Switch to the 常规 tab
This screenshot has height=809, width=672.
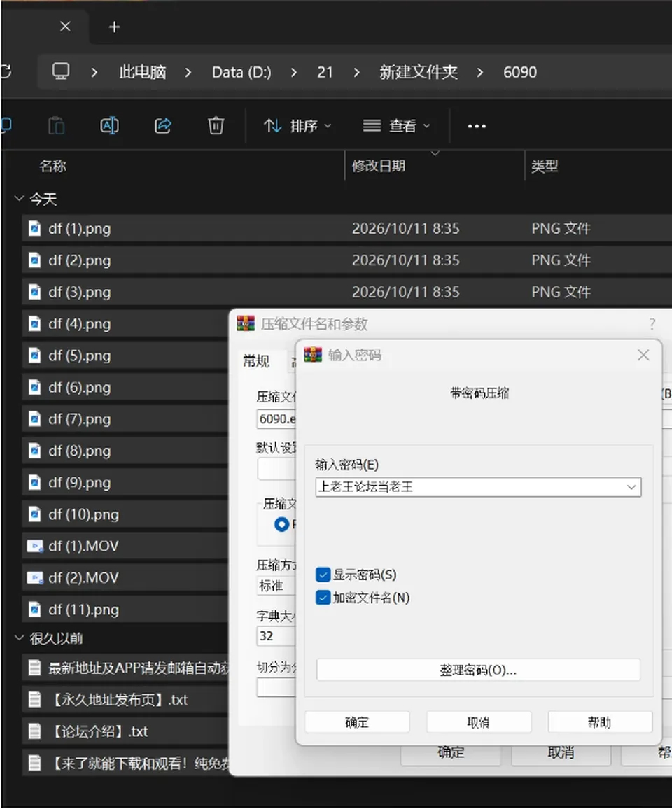256,361
